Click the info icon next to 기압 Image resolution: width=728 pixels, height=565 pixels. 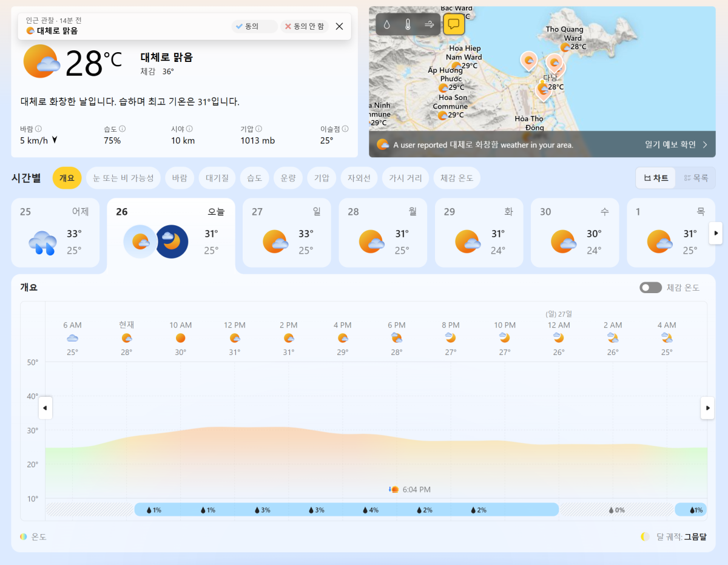(x=258, y=129)
